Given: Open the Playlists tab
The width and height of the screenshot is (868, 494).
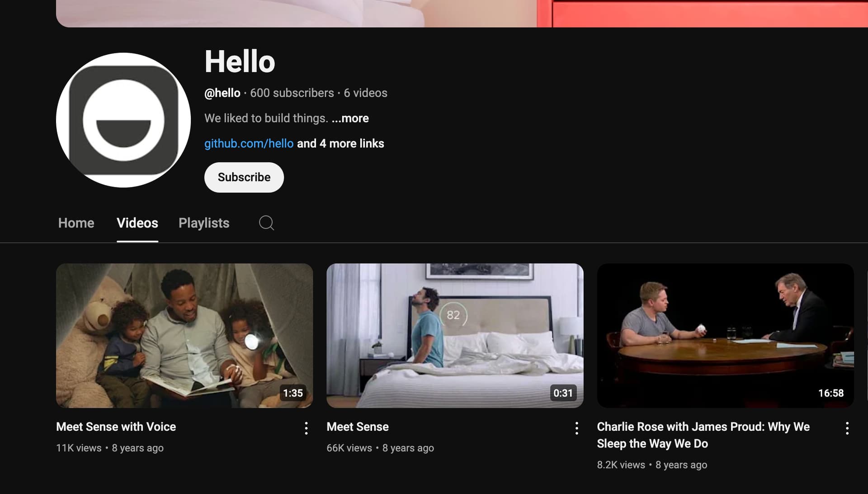Looking at the screenshot, I should (x=203, y=223).
